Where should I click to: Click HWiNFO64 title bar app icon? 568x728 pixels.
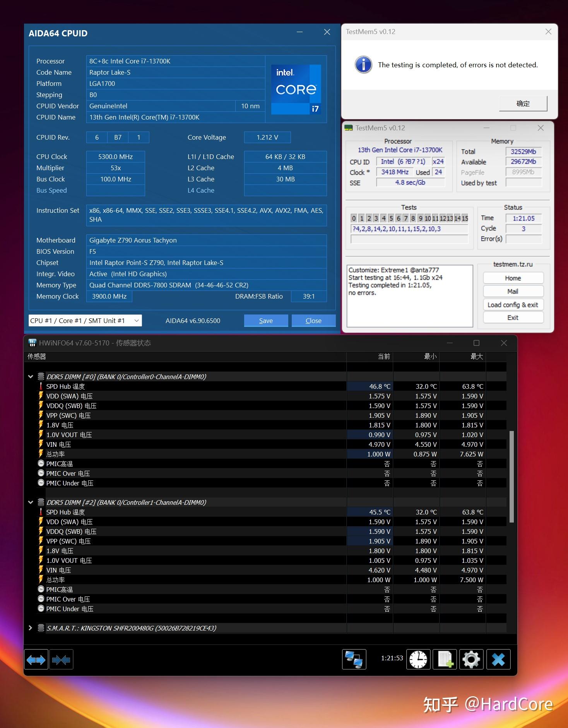pyautogui.click(x=33, y=343)
